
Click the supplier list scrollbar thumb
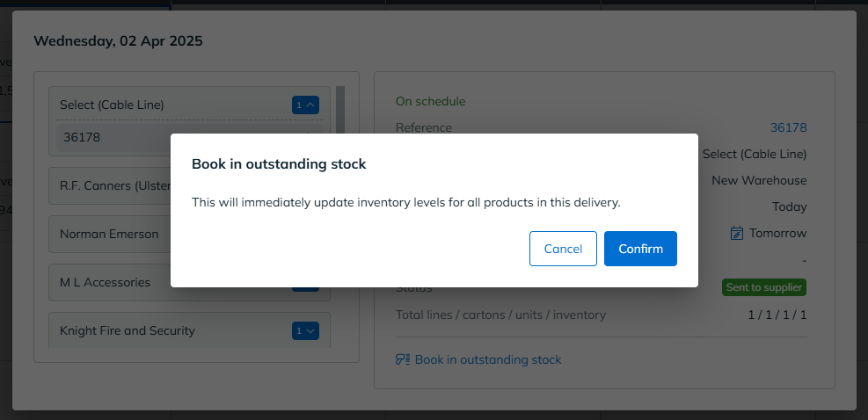point(339,111)
